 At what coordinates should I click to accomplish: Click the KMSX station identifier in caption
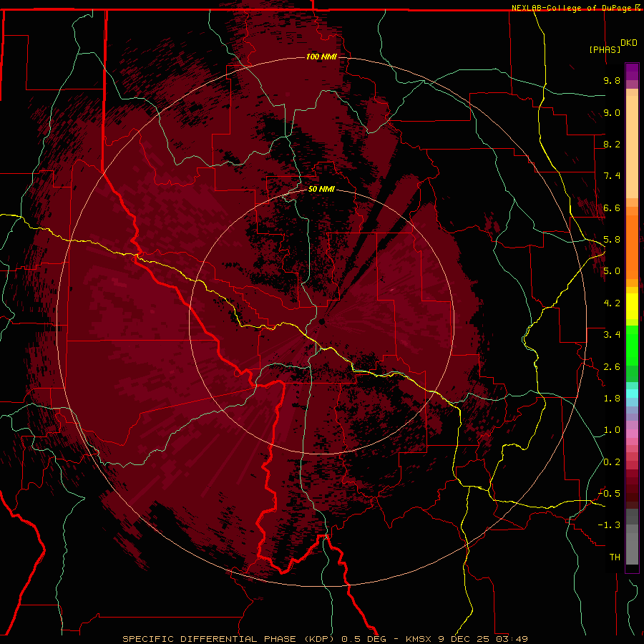click(x=419, y=639)
